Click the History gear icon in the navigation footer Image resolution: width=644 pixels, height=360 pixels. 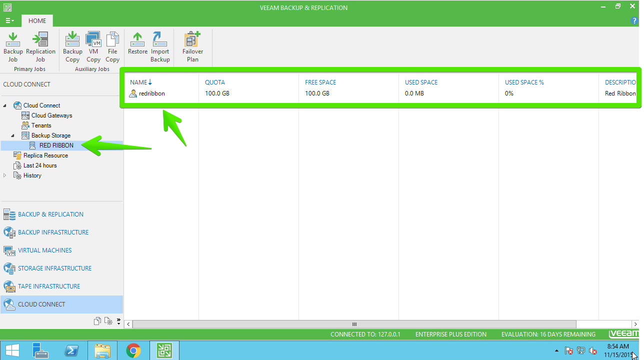(x=108, y=321)
